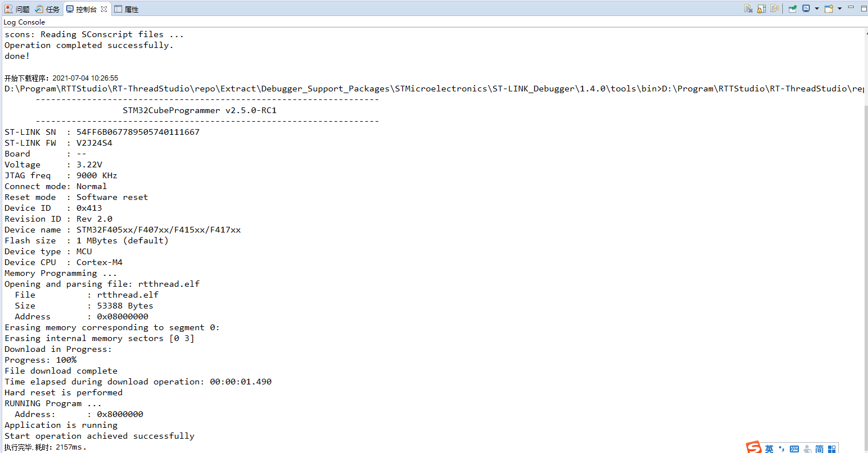The height and width of the screenshot is (453, 868).
Task: Click the line 'Operation completed successfully.'
Action: pyautogui.click(x=89, y=45)
